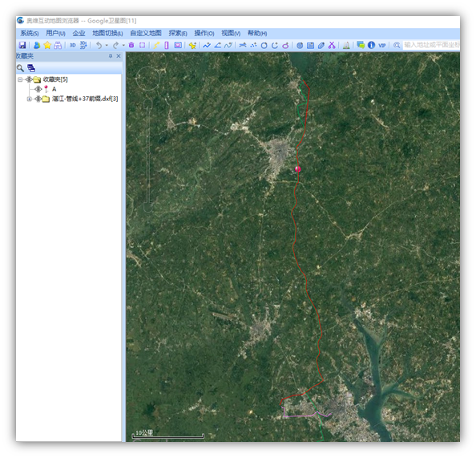
Task: Click the pink marker A on the map
Action: coord(298,169)
